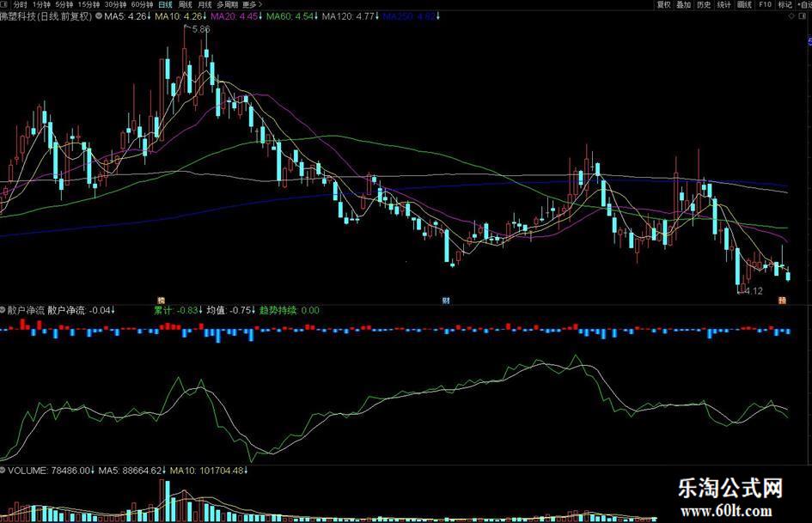
Task: Switch to the 周线 weekly chart
Action: pyautogui.click(x=185, y=4)
